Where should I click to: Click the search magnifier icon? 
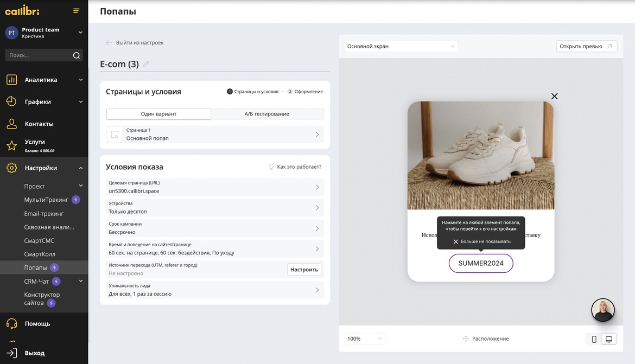tap(77, 55)
